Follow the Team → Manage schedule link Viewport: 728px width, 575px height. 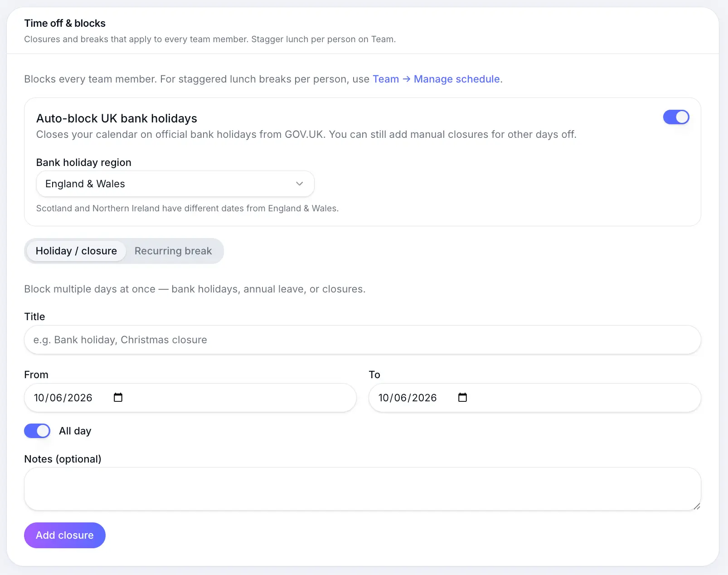[x=437, y=79]
